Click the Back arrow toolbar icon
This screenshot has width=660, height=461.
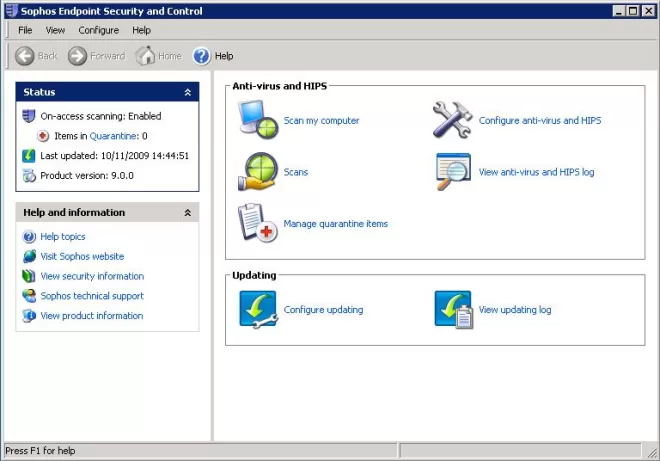click(25, 56)
